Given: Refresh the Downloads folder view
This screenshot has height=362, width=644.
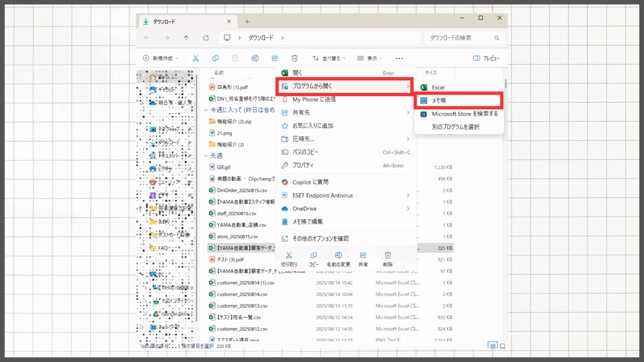Looking at the screenshot, I should click(x=206, y=38).
